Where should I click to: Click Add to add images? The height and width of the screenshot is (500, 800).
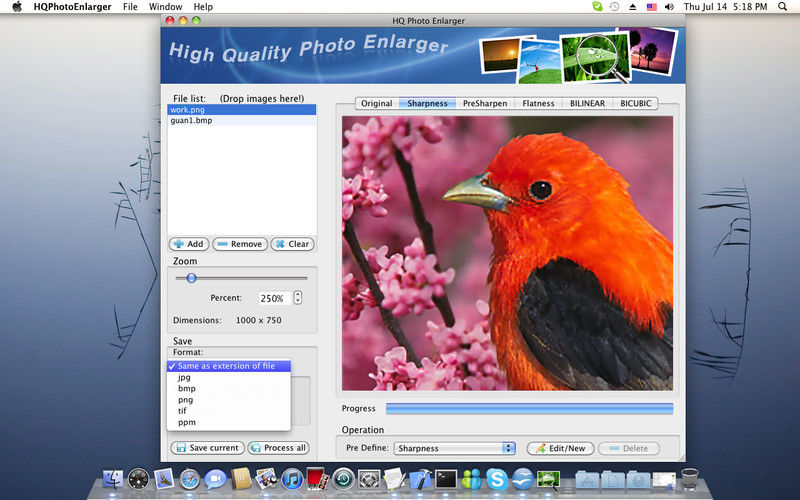(189, 244)
